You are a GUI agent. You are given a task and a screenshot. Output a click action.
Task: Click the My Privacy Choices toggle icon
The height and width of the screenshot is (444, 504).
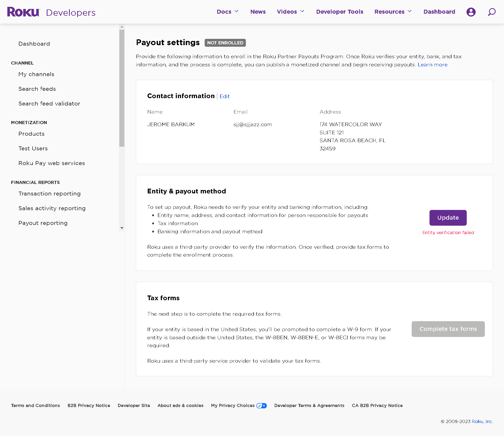point(261,406)
